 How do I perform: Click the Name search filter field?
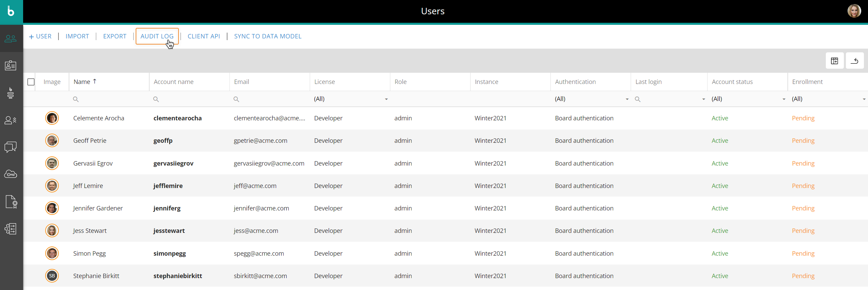pos(109,99)
